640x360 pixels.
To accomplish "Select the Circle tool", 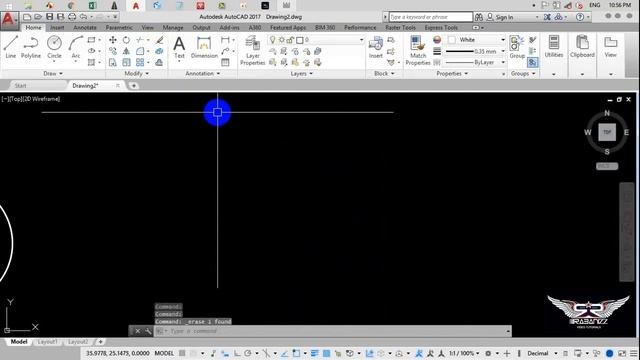I will click(54, 47).
